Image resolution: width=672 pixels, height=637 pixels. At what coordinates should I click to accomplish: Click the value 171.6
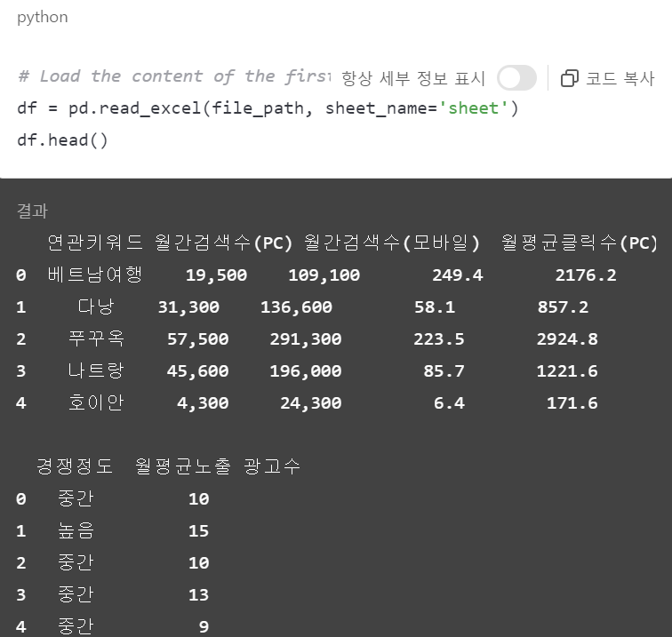coord(572,403)
